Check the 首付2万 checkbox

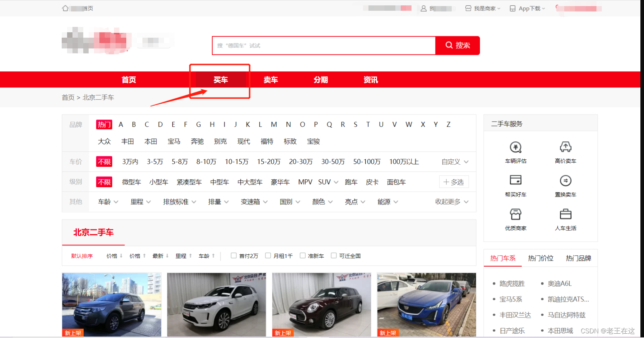pyautogui.click(x=234, y=255)
